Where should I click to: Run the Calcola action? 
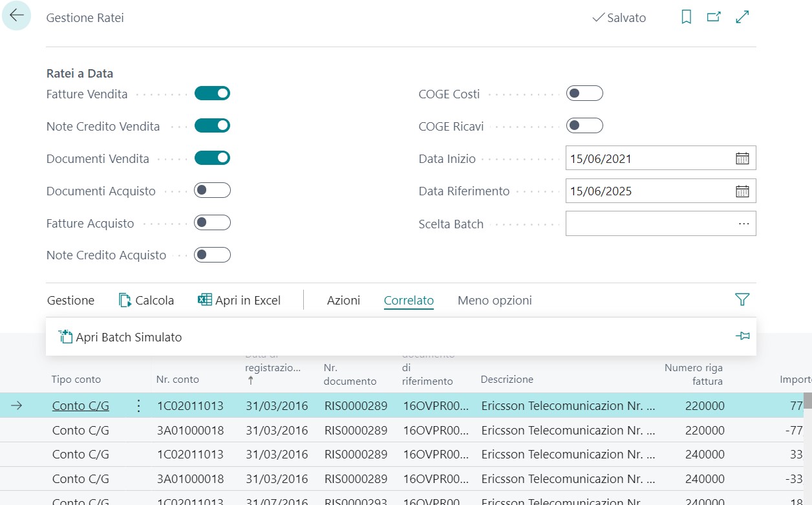click(x=146, y=300)
